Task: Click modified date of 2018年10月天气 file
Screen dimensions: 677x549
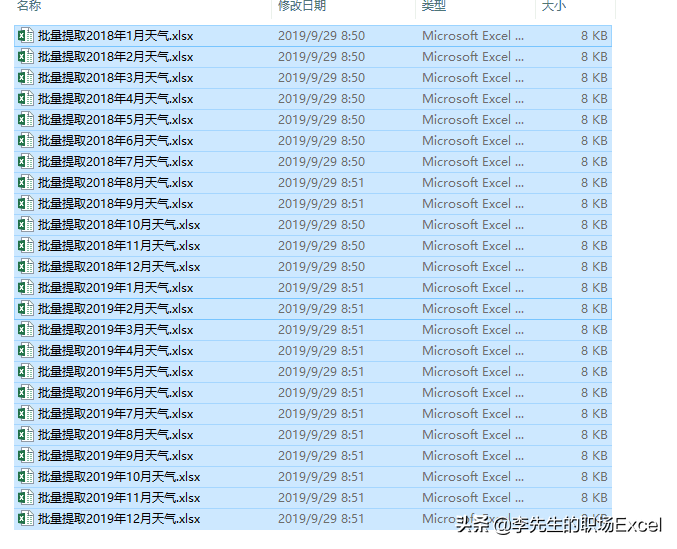Action: 321,225
